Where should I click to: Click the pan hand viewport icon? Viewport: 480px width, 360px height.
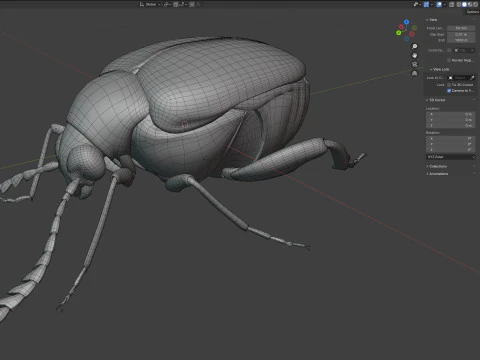click(x=415, y=55)
